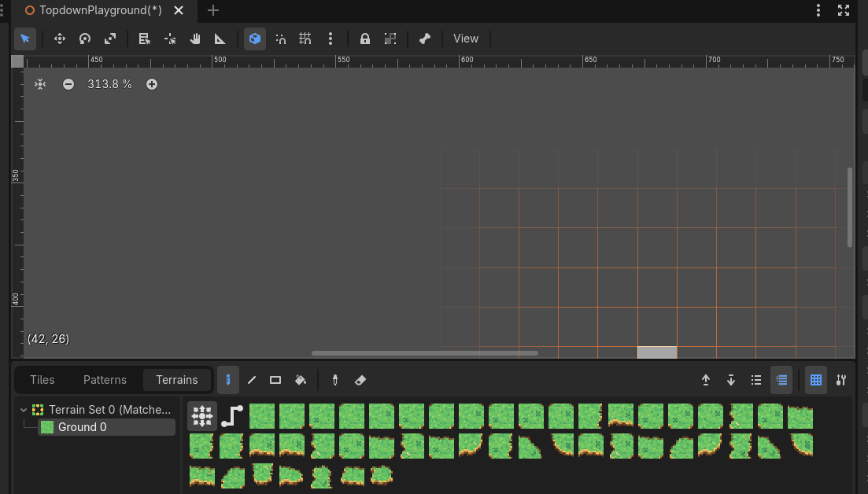
Task: Open the scene tabs three-dot menu
Action: [x=818, y=10]
